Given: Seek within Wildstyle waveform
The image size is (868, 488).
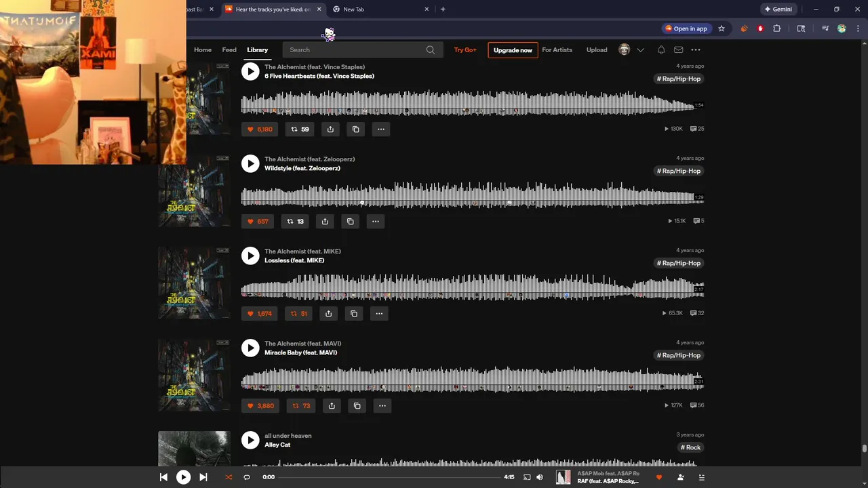Looking at the screenshot, I should (473, 194).
